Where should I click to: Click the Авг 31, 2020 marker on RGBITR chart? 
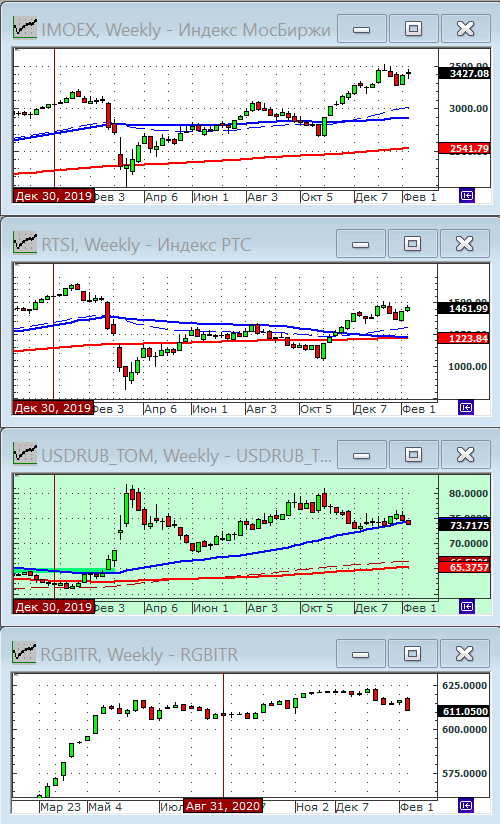(x=223, y=806)
